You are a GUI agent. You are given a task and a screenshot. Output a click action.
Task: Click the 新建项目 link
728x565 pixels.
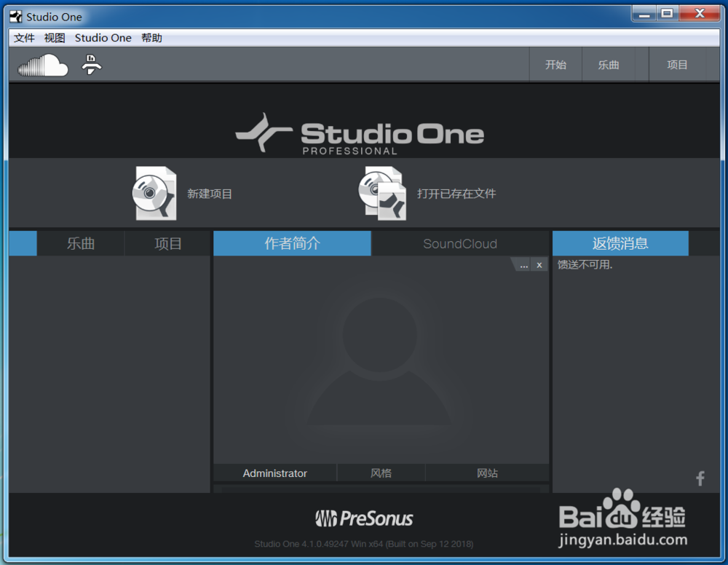[x=210, y=194]
